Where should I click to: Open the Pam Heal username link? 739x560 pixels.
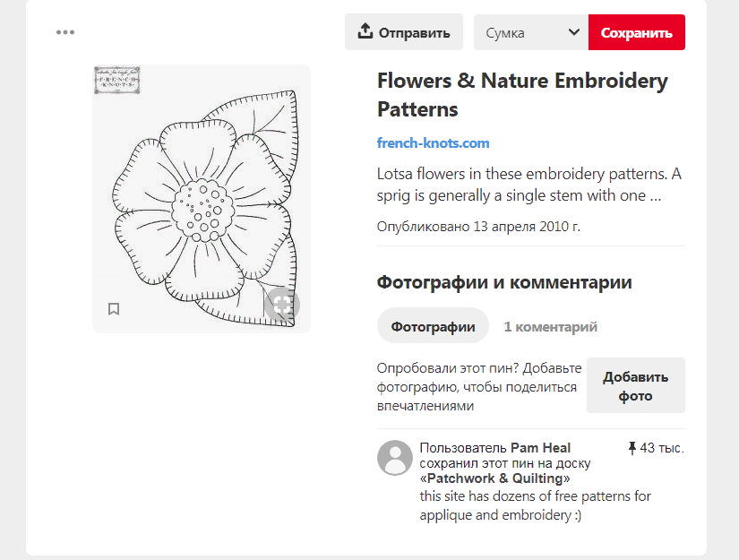[540, 448]
